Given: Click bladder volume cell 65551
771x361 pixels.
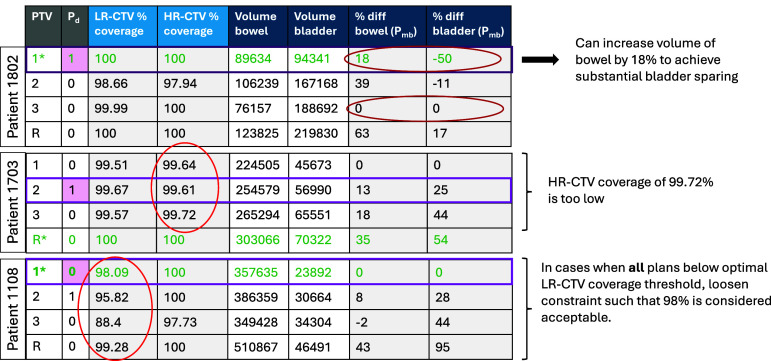Looking at the screenshot, I should click(x=318, y=215).
